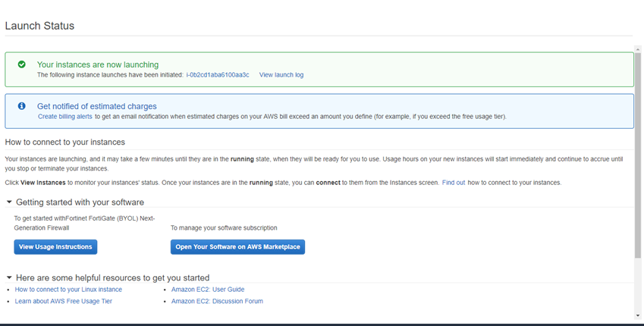The height and width of the screenshot is (326, 644).
Task: Click the green success checkmark icon
Action: point(22,64)
